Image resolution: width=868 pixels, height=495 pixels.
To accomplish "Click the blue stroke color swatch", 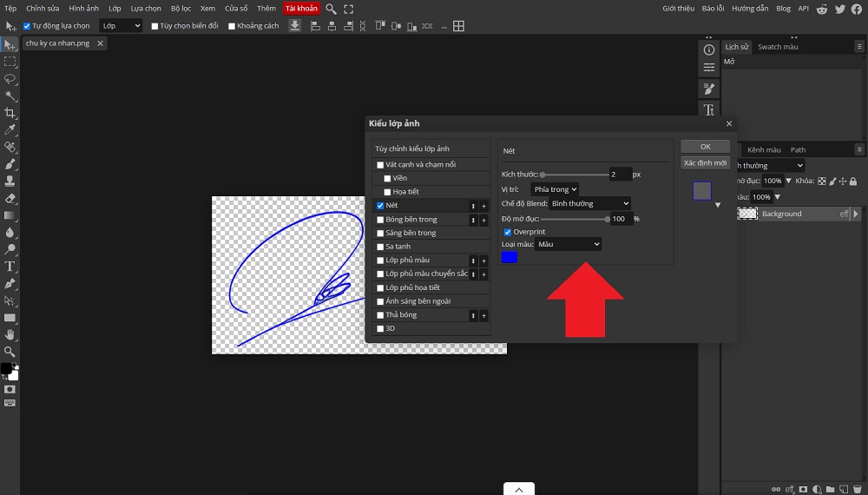I will (x=510, y=257).
